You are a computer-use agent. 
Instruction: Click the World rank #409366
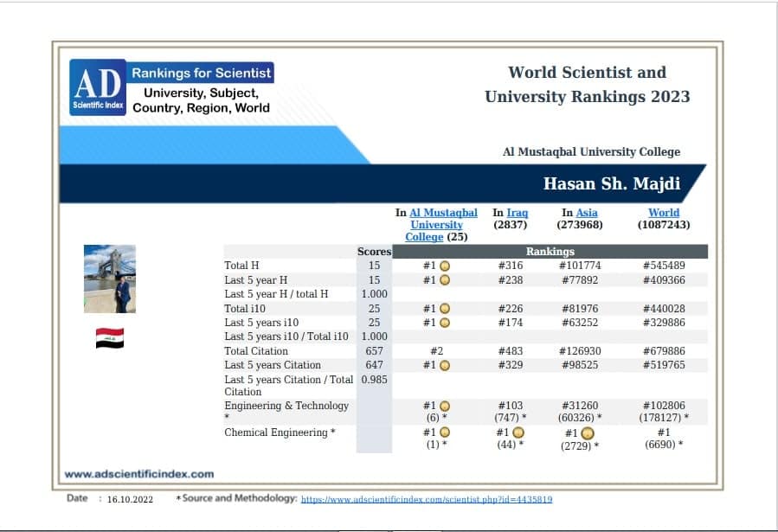(664, 280)
